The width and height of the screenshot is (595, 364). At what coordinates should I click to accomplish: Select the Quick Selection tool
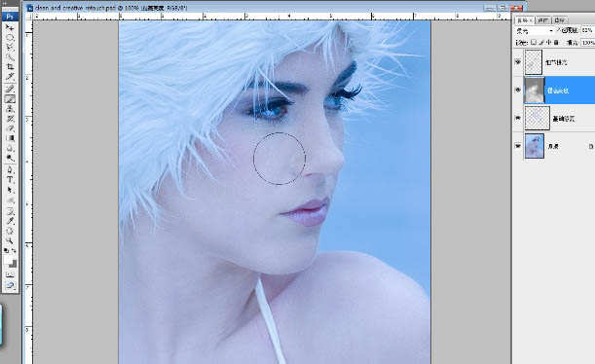coord(10,56)
